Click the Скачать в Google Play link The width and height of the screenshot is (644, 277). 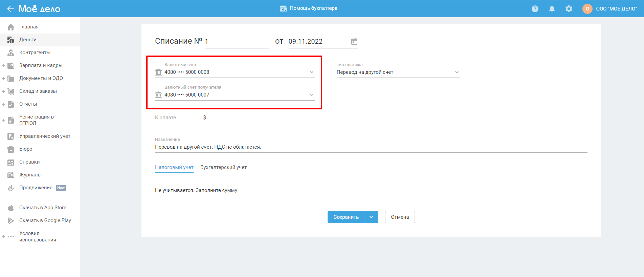[45, 220]
